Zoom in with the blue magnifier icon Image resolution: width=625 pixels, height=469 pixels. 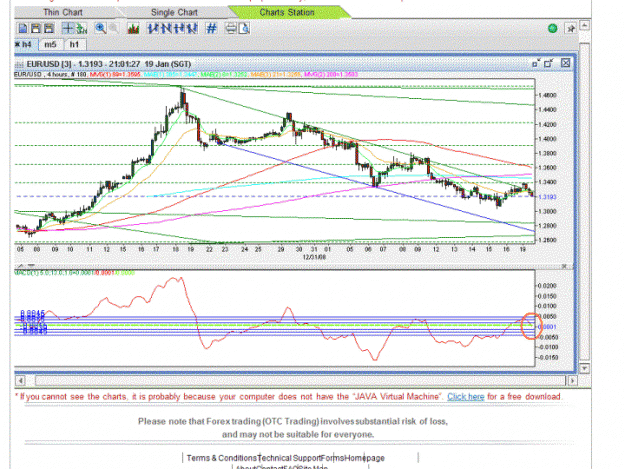tap(100, 28)
